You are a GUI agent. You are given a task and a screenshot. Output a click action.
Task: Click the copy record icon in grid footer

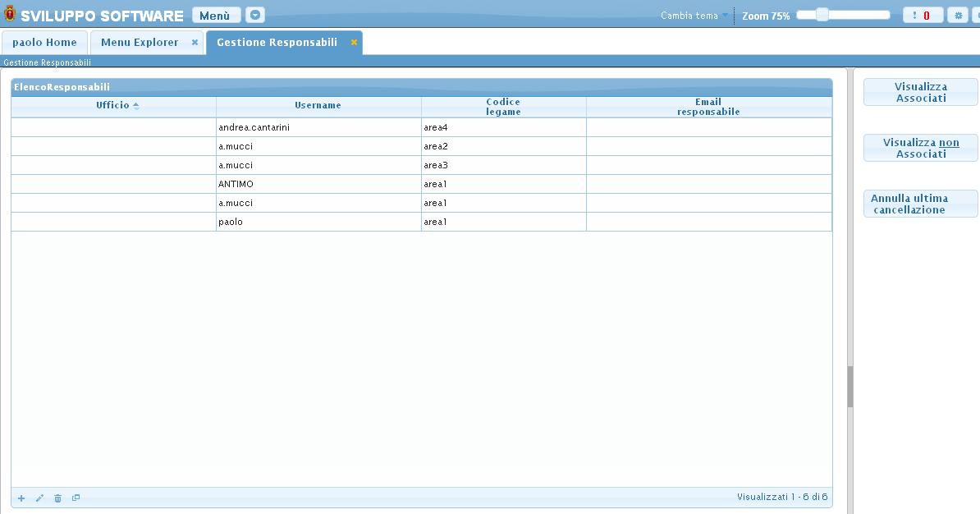click(76, 498)
